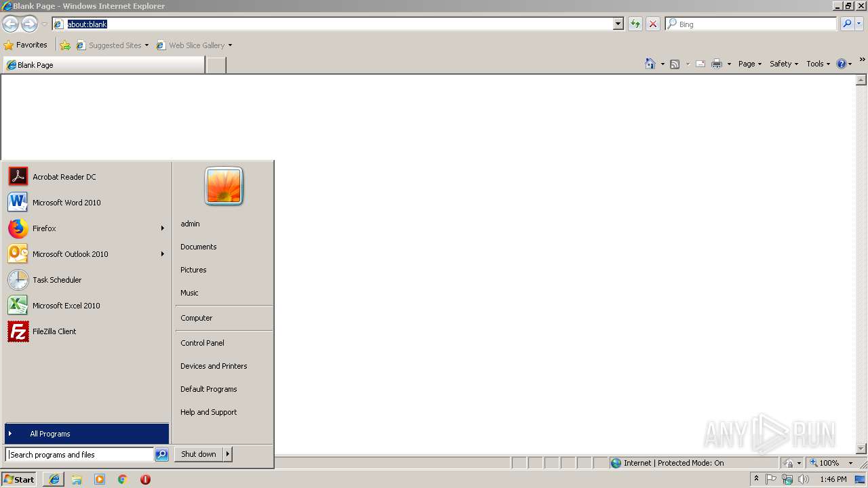Viewport: 868px width, 488px height.
Task: Click the Bing search box
Action: [x=751, y=24]
